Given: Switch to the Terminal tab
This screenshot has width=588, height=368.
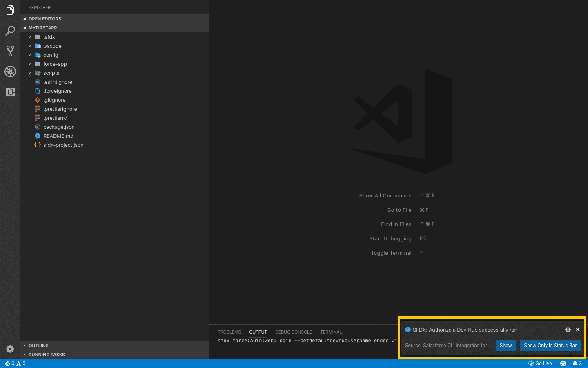Looking at the screenshot, I should [x=331, y=332].
